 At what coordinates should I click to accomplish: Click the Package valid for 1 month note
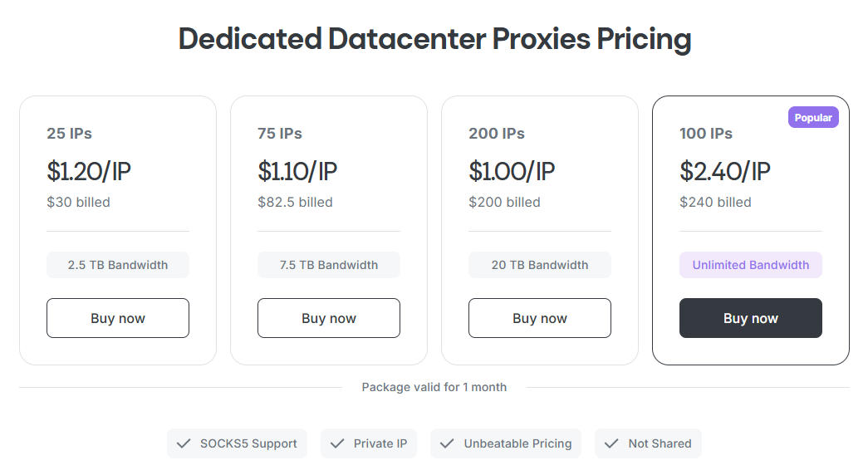(434, 387)
